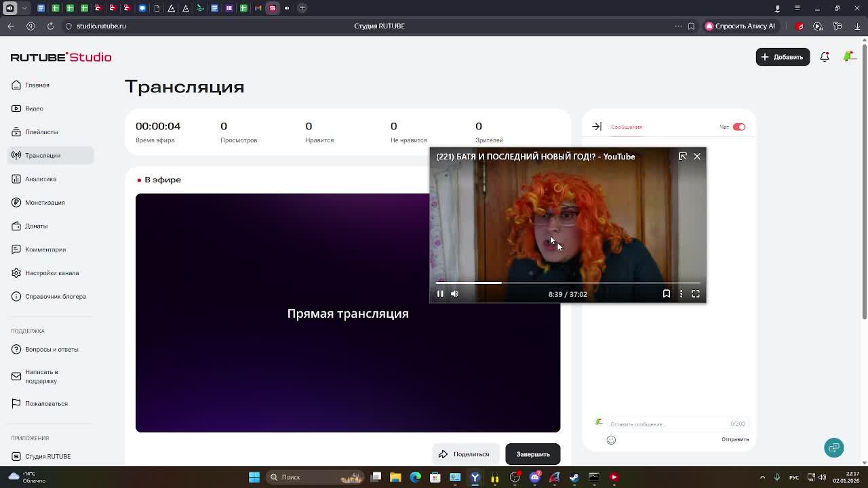Collapse the chat panel arrow icon
This screenshot has height=488, width=868.
597,127
